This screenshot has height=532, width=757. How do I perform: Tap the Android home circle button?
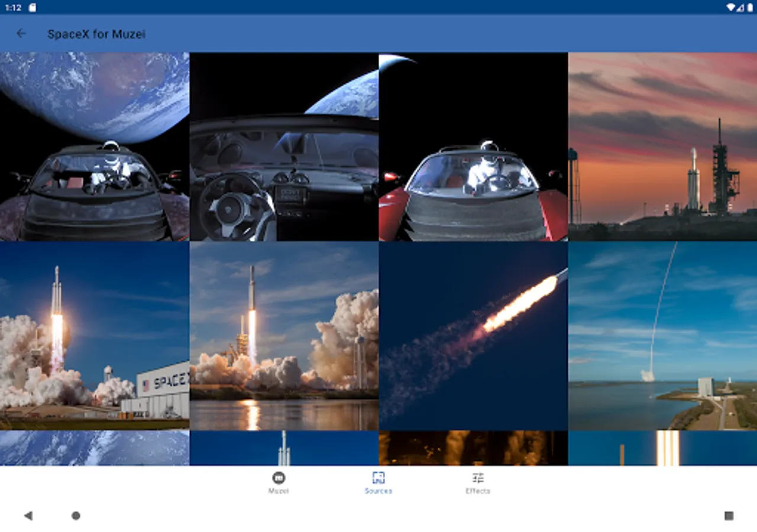76,515
